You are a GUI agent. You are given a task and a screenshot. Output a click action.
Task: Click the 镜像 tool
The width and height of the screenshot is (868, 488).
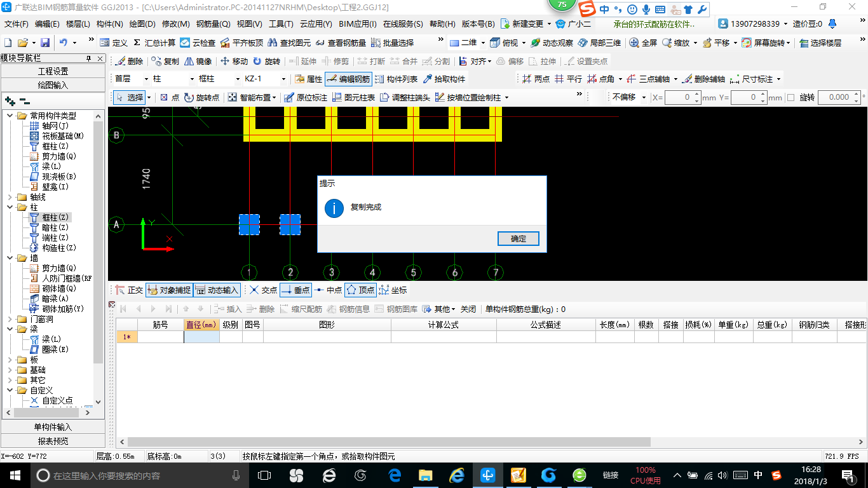198,61
